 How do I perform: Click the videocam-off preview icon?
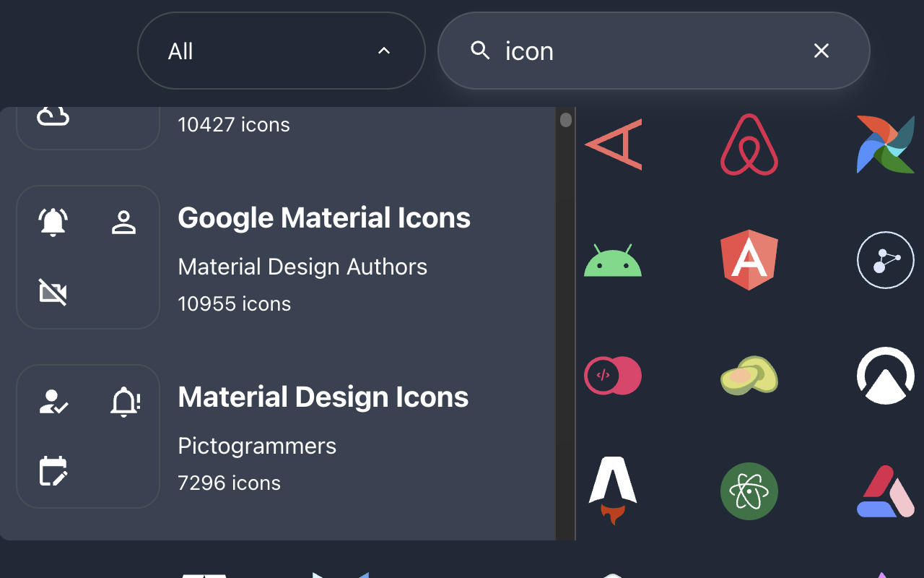pyautogui.click(x=51, y=293)
